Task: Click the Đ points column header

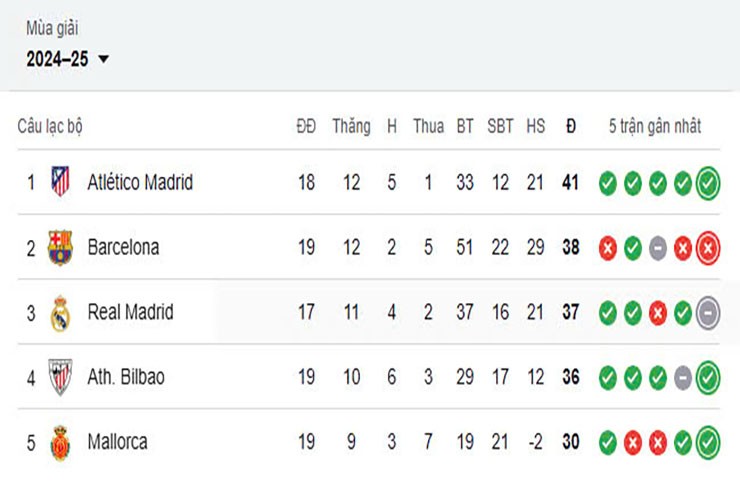Action: click(570, 127)
